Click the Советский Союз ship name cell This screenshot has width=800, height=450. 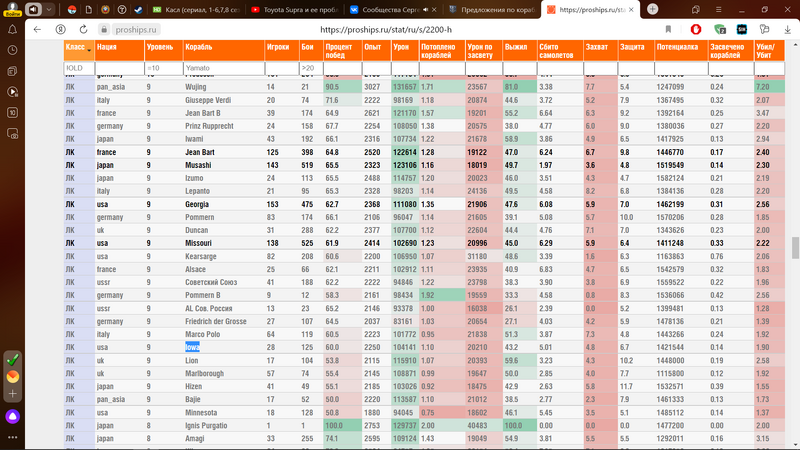coord(211,282)
